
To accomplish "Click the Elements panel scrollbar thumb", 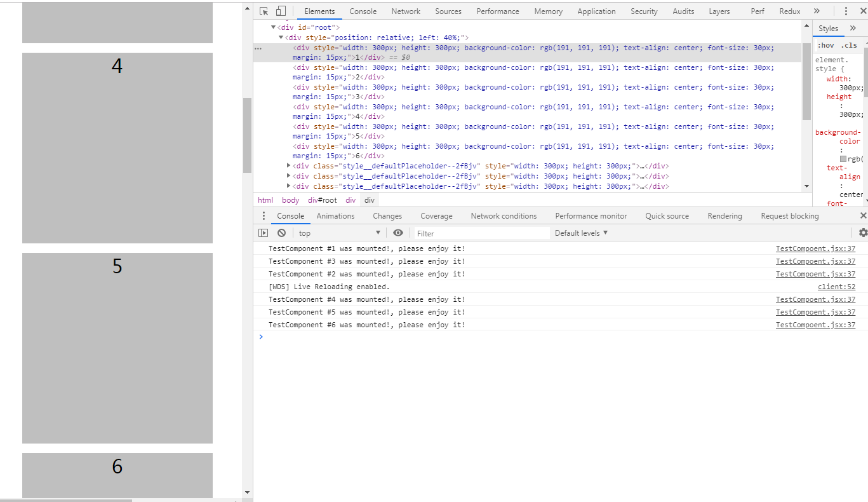I will pyautogui.click(x=807, y=82).
